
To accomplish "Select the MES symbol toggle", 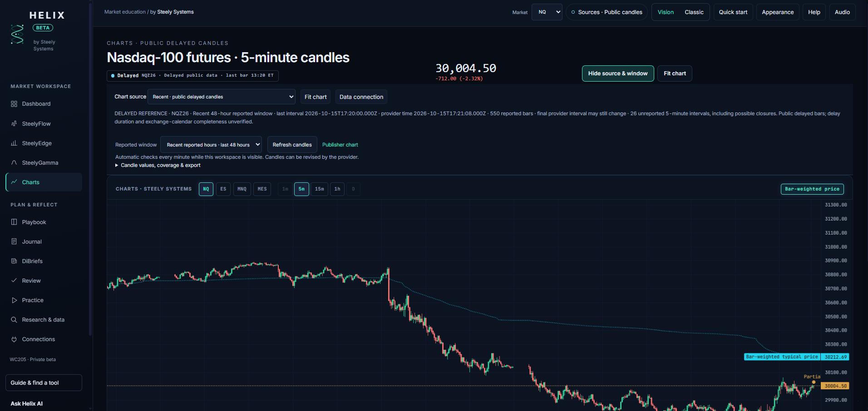I will click(x=262, y=189).
